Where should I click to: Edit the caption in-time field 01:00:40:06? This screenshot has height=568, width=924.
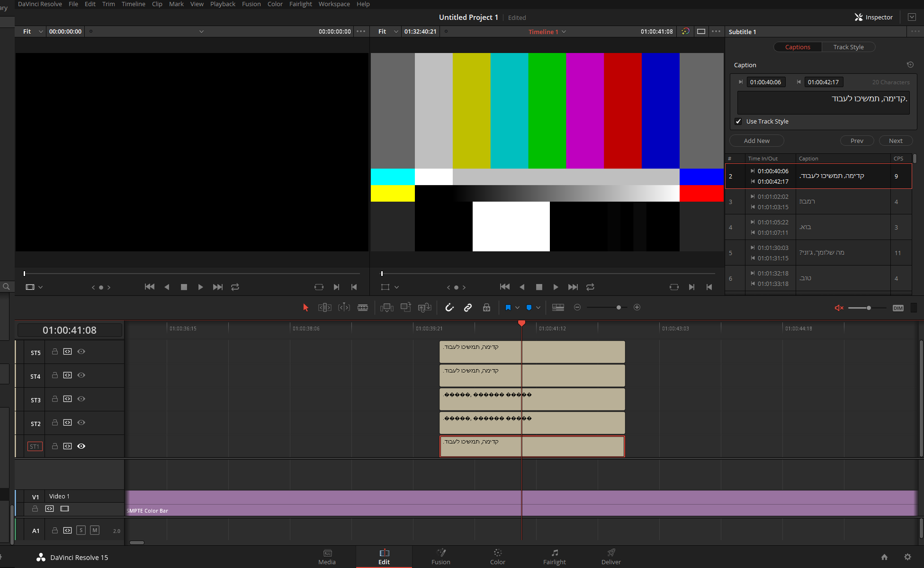766,82
